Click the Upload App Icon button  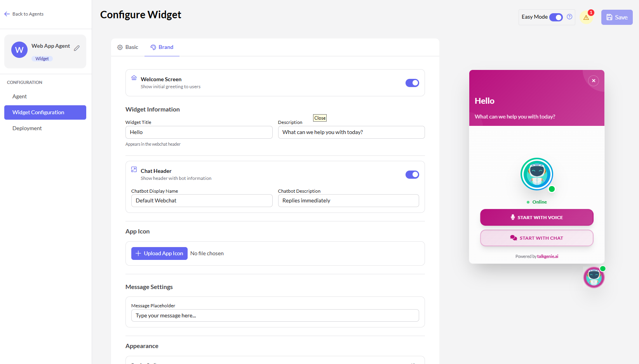coord(159,253)
